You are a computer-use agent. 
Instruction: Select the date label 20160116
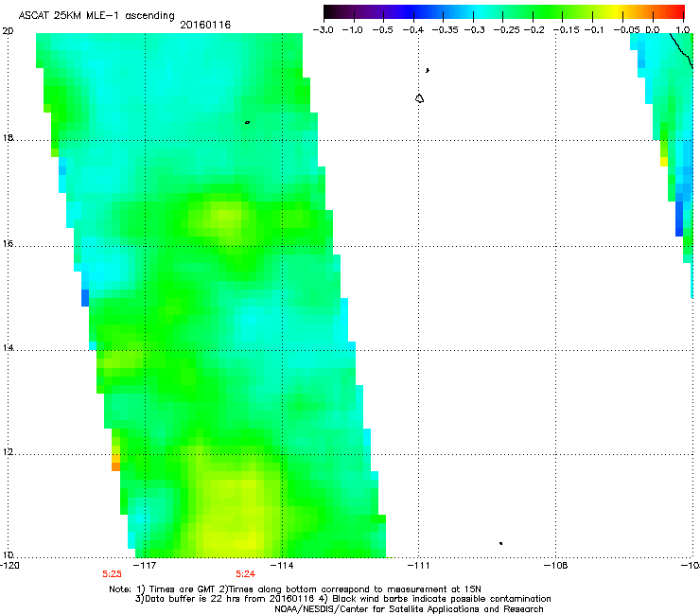click(x=205, y=25)
